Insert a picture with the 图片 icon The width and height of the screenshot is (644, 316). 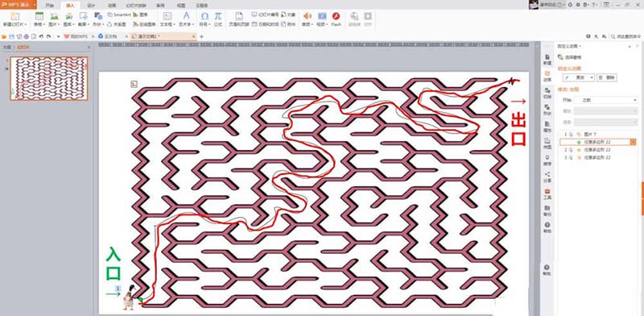pos(54,16)
